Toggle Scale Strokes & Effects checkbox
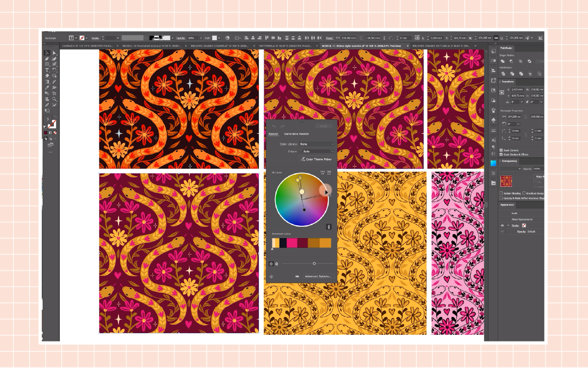This screenshot has height=368, width=588. coord(501,154)
